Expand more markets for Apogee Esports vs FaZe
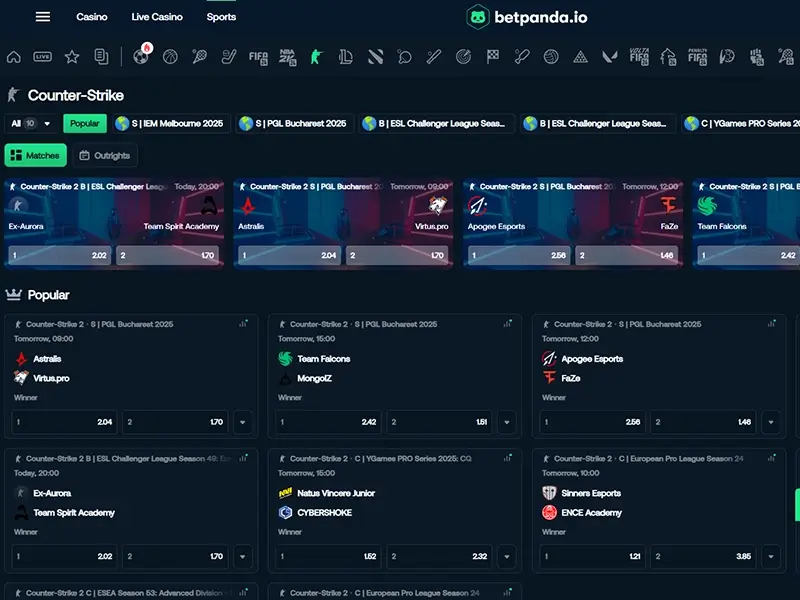 coord(771,422)
